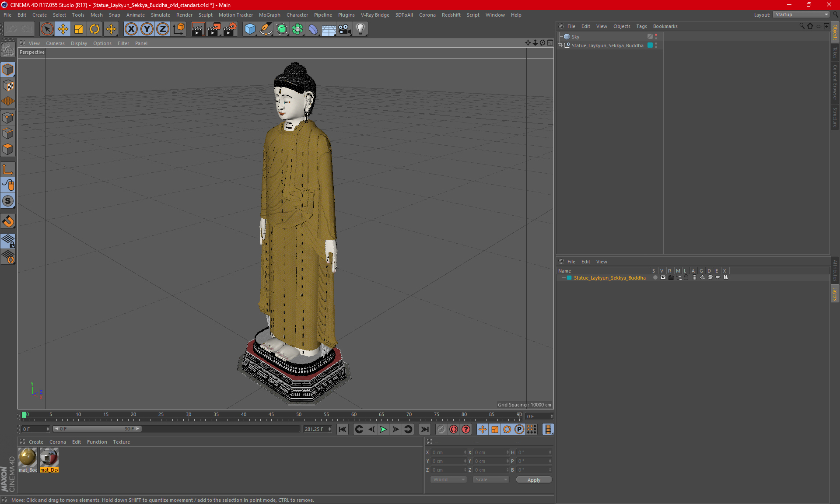
Task: Switch to Texture mode
Action: (8, 86)
